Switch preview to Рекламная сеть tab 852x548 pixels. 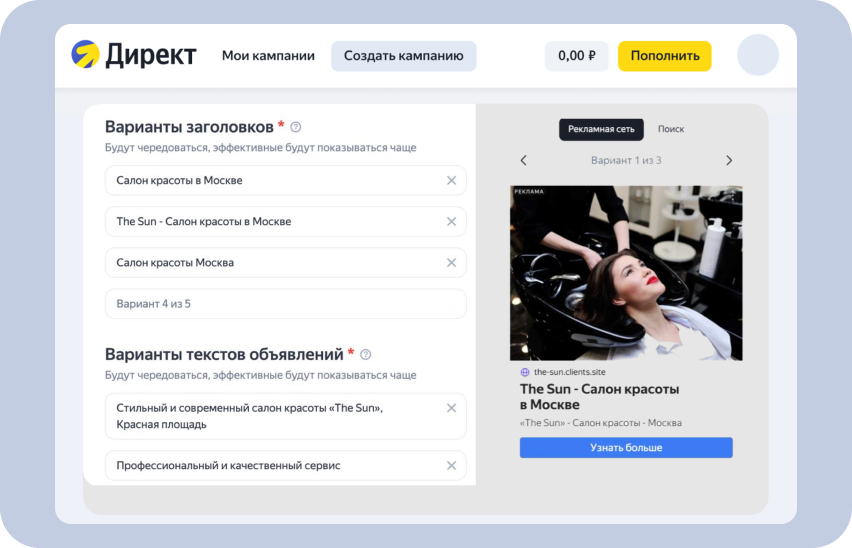click(601, 129)
